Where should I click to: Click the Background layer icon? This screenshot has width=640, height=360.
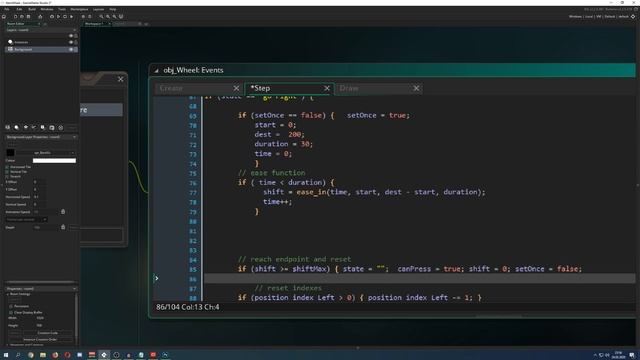pos(11,49)
